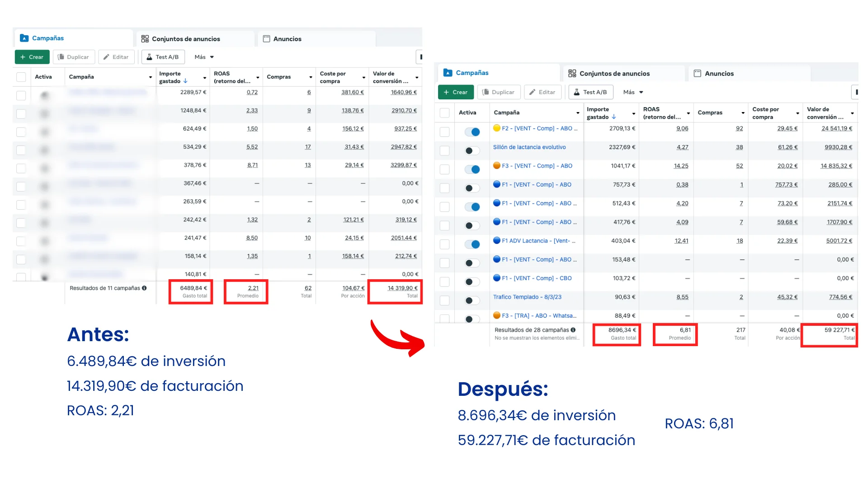Switch to Campañas tab in the right panel
Screen dimensions: 868x488
point(499,73)
